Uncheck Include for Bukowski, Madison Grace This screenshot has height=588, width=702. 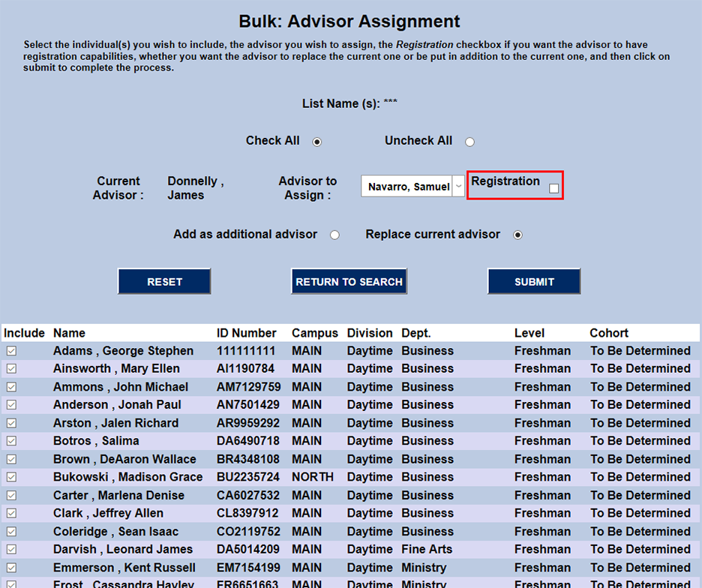[x=10, y=477]
